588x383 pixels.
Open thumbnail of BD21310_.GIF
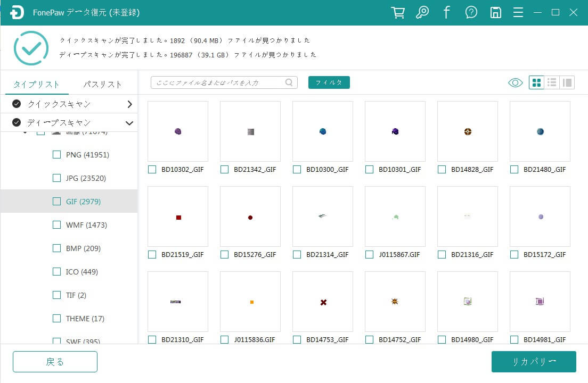tap(178, 302)
